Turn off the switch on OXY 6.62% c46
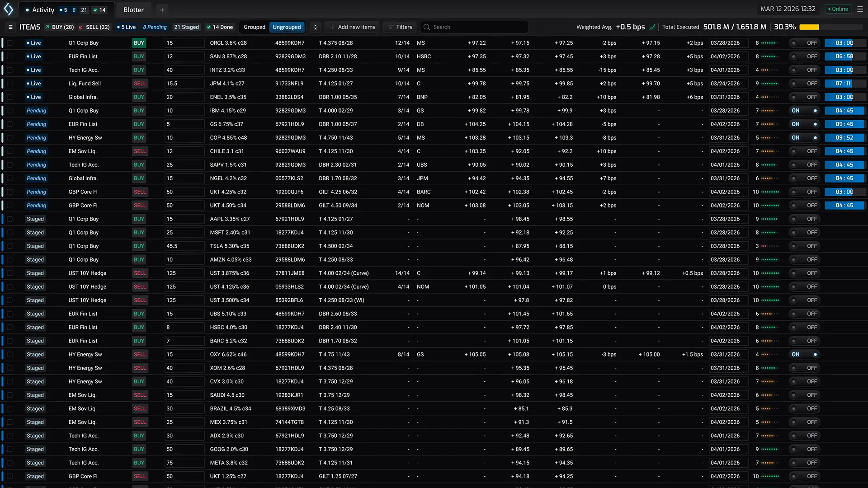The height and width of the screenshot is (488, 868). (804, 355)
